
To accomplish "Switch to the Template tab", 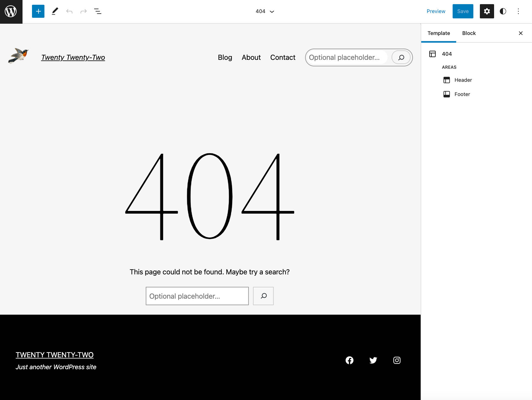I will pos(438,33).
